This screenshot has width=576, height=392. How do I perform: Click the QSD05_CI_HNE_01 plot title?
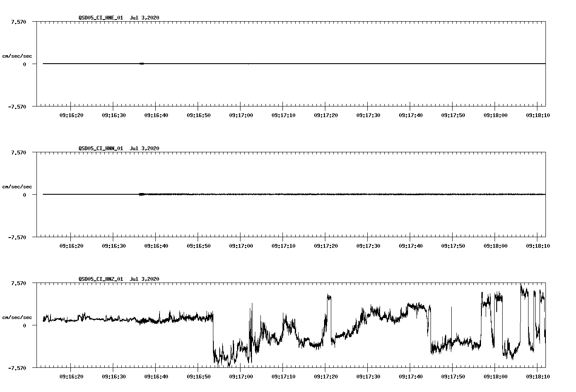click(x=119, y=17)
